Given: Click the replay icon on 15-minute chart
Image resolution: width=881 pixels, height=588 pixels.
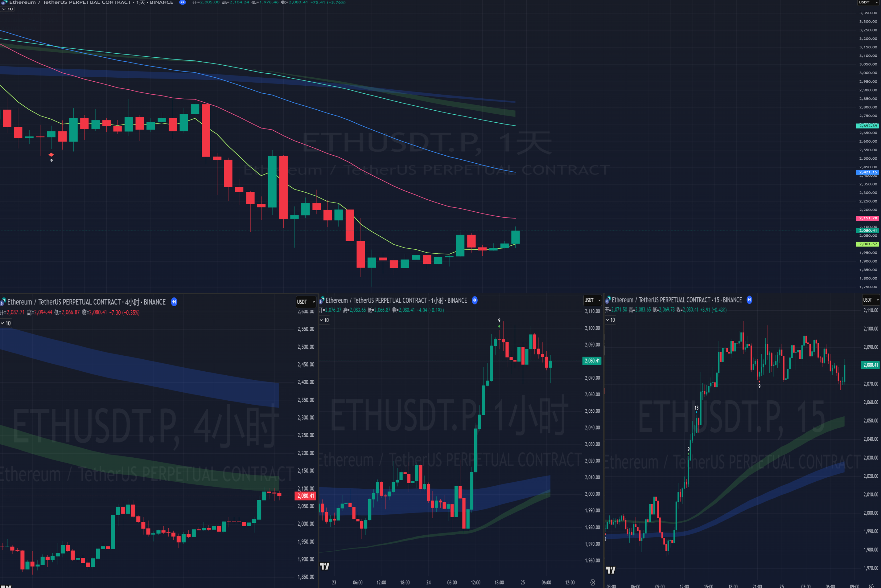Looking at the screenshot, I should click(x=749, y=300).
